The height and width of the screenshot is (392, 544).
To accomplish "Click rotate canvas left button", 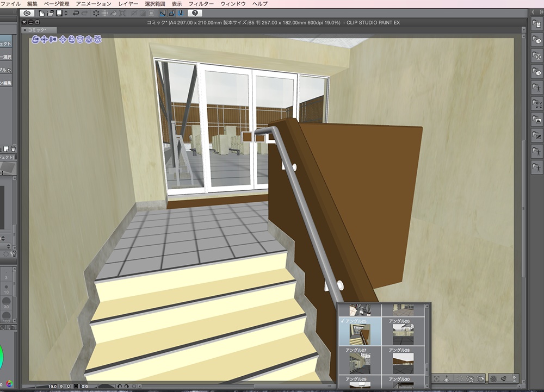I will coord(120,386).
